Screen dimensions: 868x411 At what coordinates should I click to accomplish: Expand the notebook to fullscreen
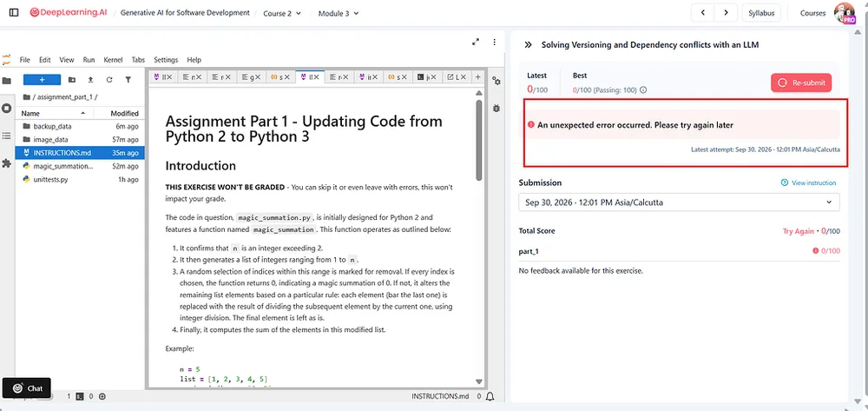(476, 42)
